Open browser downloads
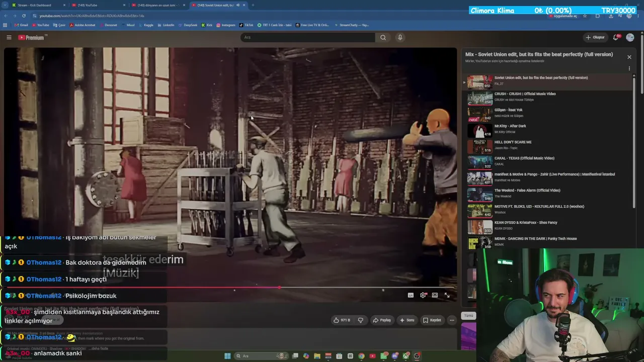The height and width of the screenshot is (362, 644). (611, 16)
